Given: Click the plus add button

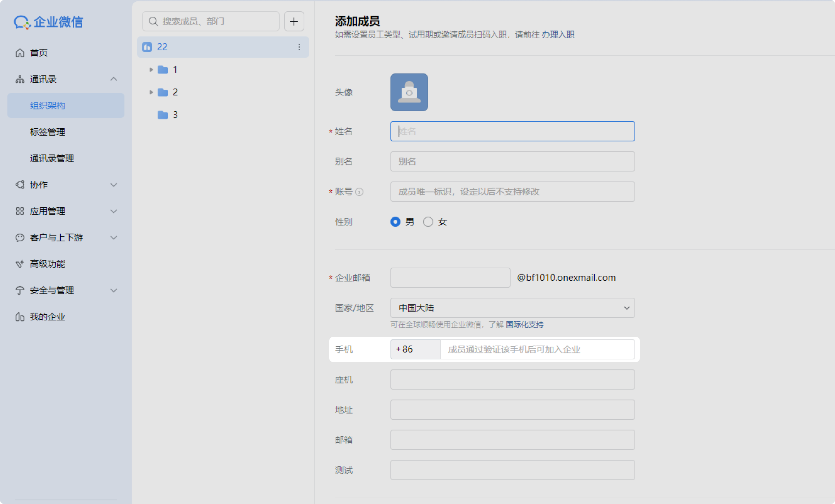Looking at the screenshot, I should [294, 21].
